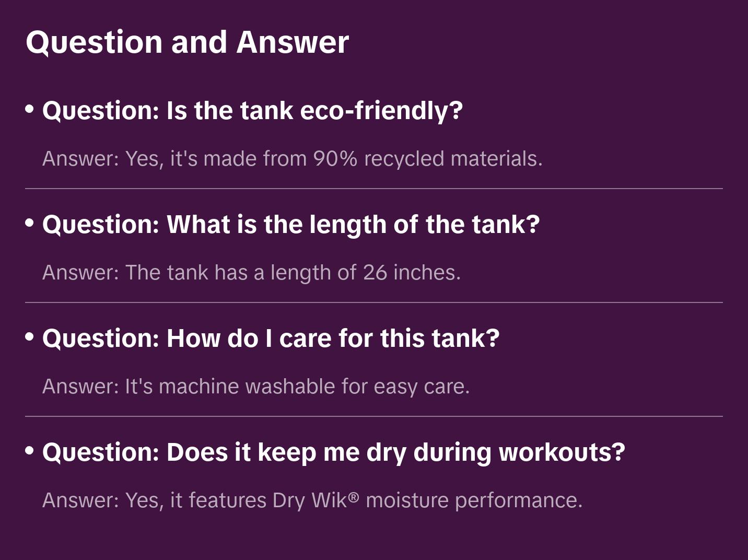The height and width of the screenshot is (560, 748).
Task: Click the "90%" text in the first answer
Action: pos(335,159)
